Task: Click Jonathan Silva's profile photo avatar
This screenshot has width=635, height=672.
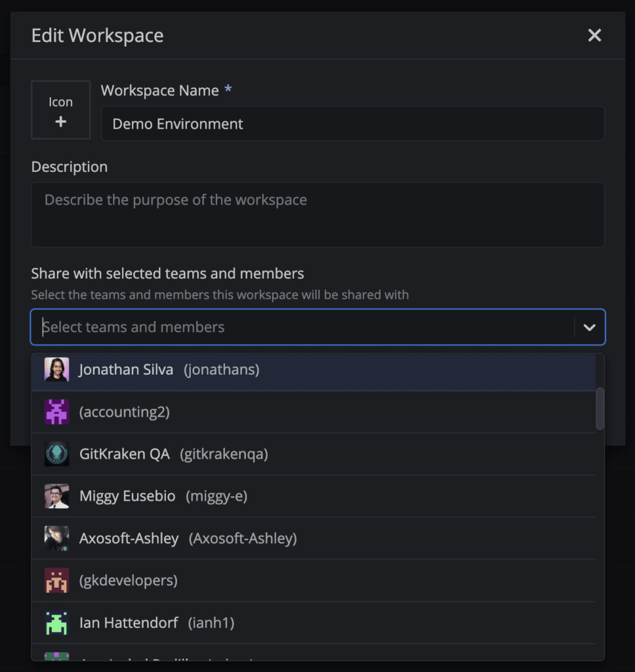Action: tap(56, 369)
